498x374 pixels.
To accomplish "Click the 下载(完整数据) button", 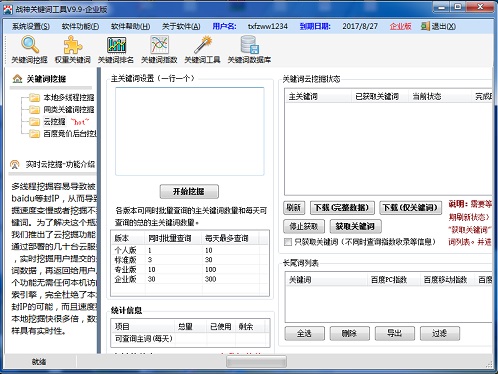I will 342,208.
